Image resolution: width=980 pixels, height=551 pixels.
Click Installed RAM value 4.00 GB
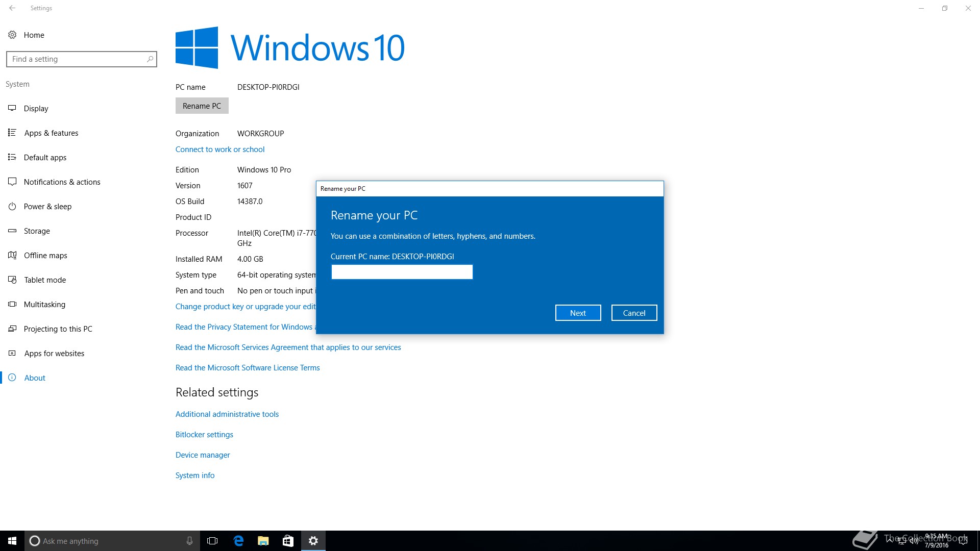(x=250, y=259)
